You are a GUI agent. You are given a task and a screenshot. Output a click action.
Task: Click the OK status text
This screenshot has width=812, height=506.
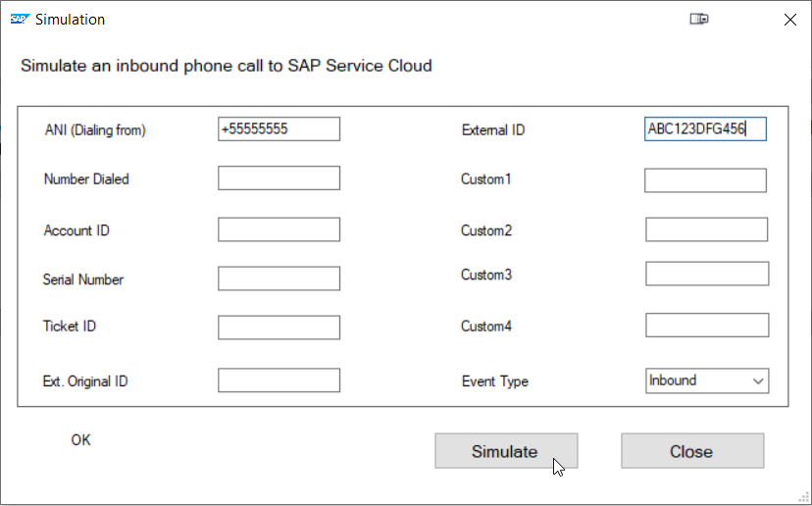tap(80, 440)
